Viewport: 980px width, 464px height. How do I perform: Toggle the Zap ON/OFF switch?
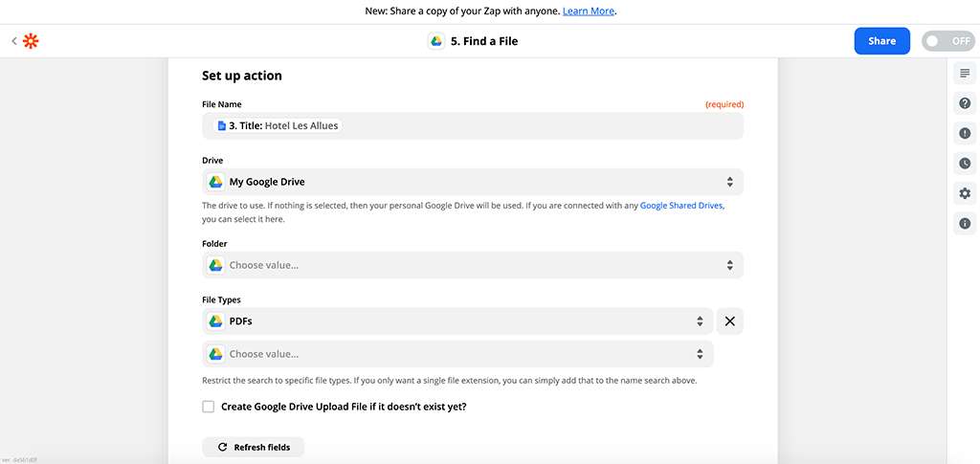(x=947, y=41)
